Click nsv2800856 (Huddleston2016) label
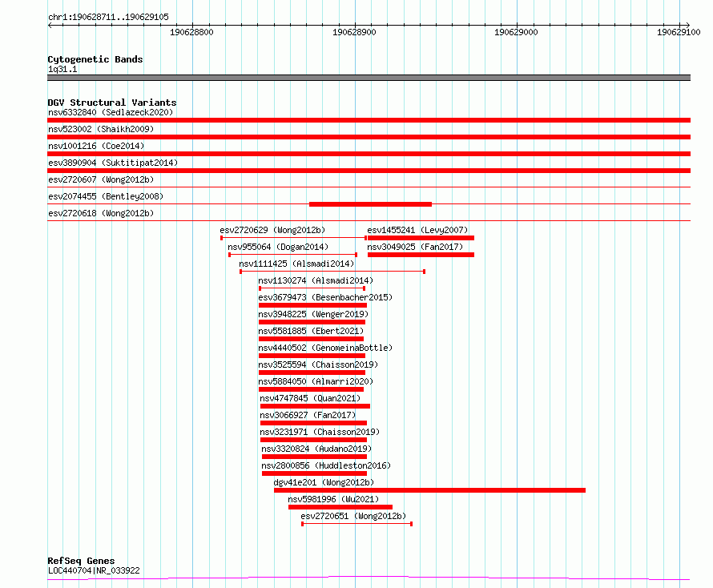The height and width of the screenshot is (588, 713). pyautogui.click(x=326, y=465)
